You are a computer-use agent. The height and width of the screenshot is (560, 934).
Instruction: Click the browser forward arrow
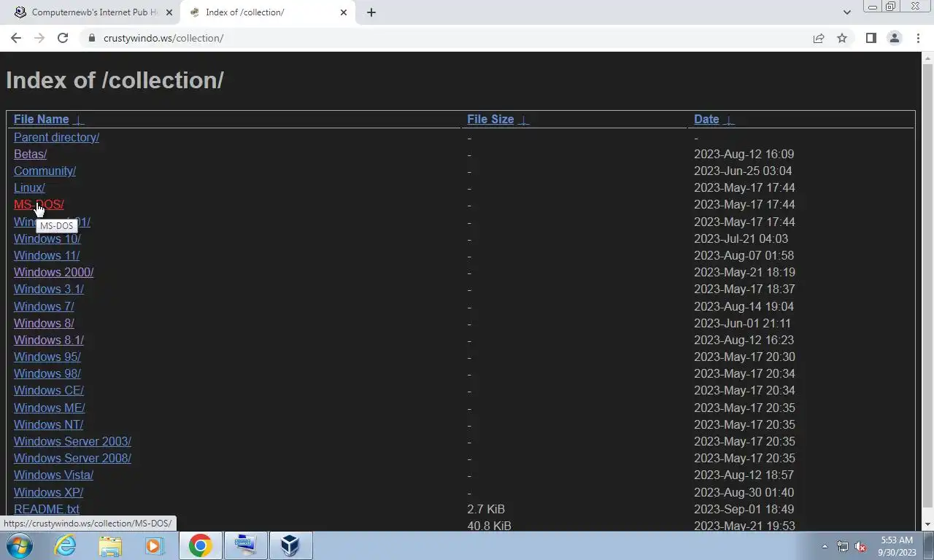tap(39, 38)
